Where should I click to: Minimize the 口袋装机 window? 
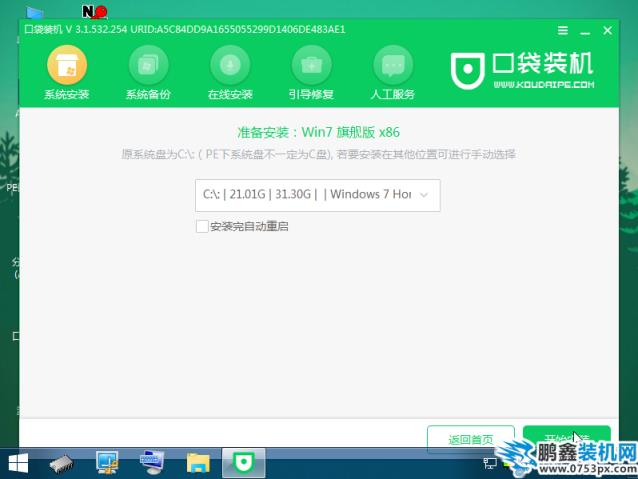[x=585, y=32]
